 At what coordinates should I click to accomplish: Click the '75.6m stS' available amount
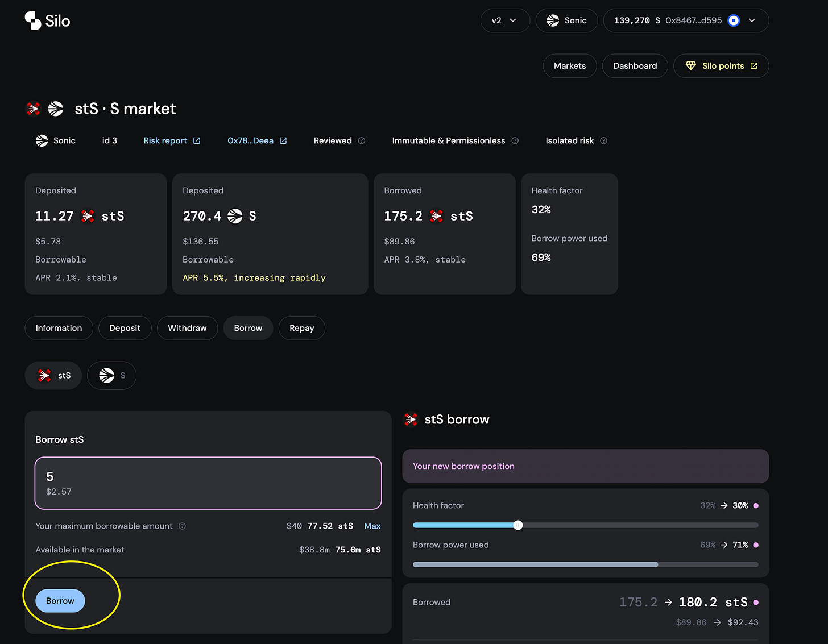358,550
